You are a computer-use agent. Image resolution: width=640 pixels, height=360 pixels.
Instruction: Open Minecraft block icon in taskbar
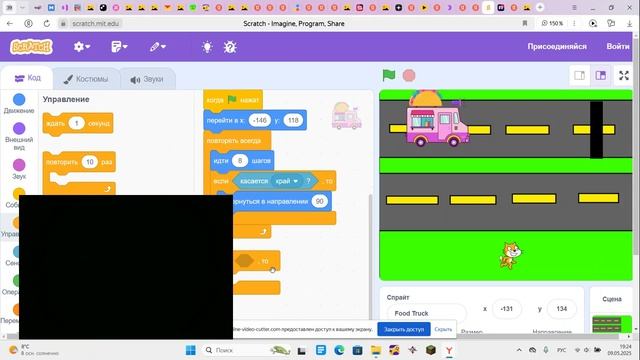[x=431, y=350]
